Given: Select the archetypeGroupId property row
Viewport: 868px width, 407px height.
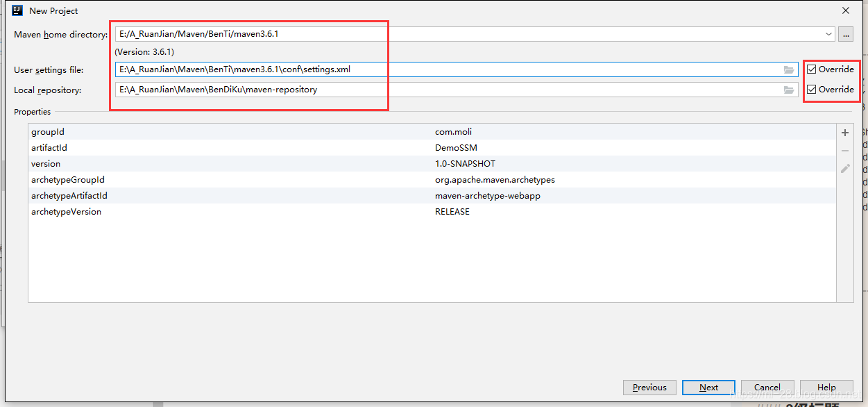Looking at the screenshot, I should [432, 180].
